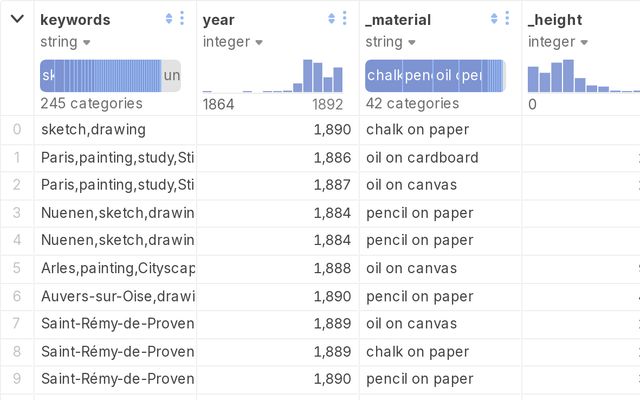Change year integer type dropdown
640x400 pixels.
[232, 42]
